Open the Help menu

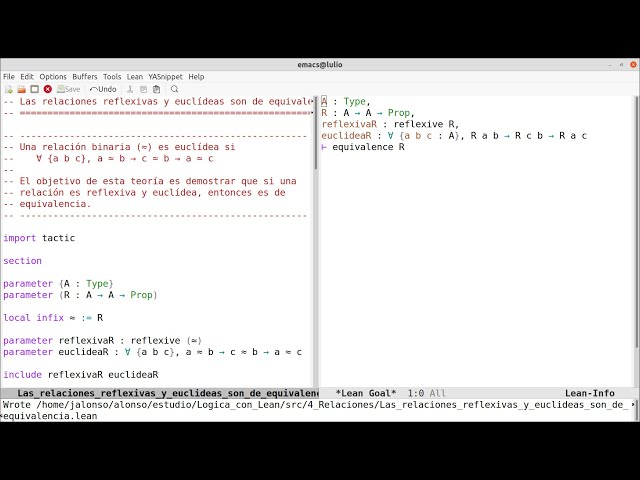tap(196, 77)
